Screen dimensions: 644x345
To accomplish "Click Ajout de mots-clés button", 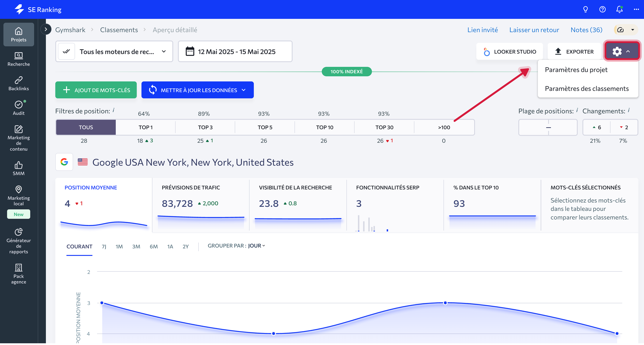I will [96, 90].
